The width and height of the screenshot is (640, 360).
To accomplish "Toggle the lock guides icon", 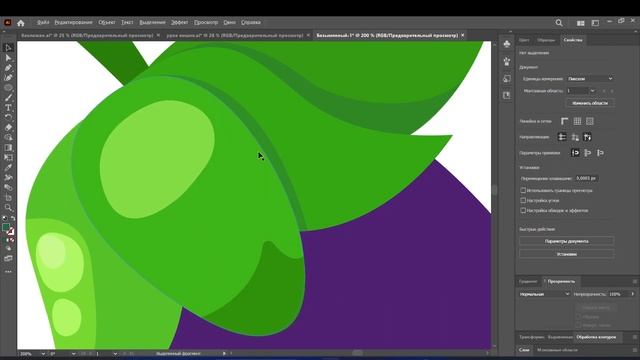I will click(x=575, y=137).
